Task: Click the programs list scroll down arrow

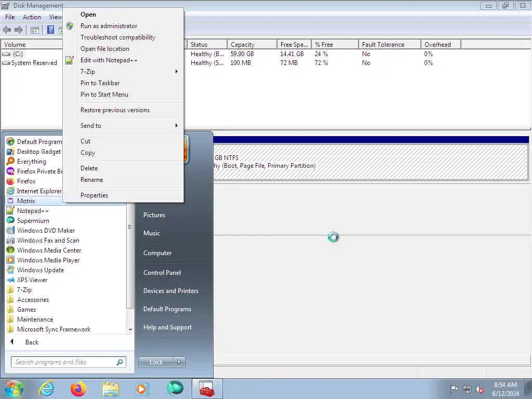Action: coord(130,330)
